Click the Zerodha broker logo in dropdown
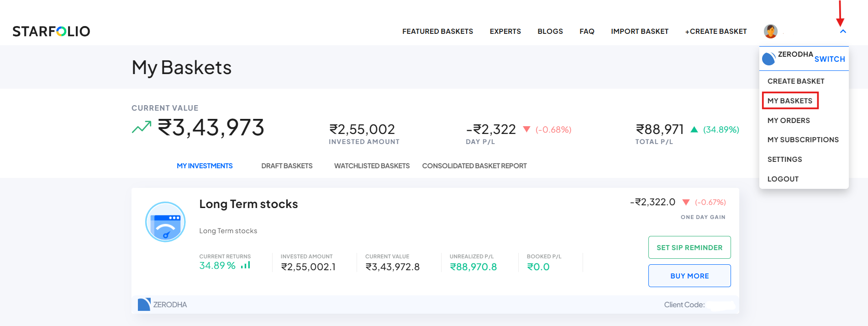The height and width of the screenshot is (326, 868). pos(769,59)
